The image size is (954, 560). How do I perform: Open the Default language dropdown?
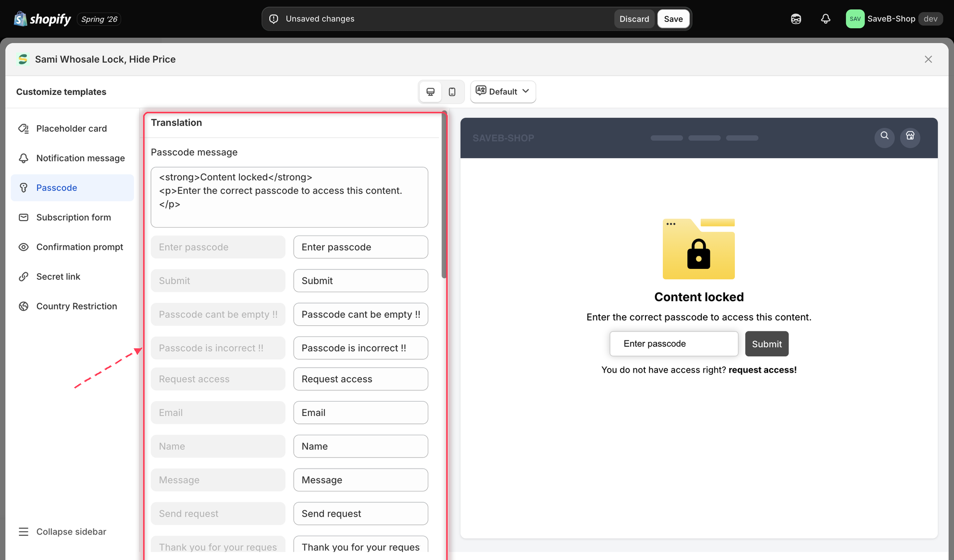[503, 92]
